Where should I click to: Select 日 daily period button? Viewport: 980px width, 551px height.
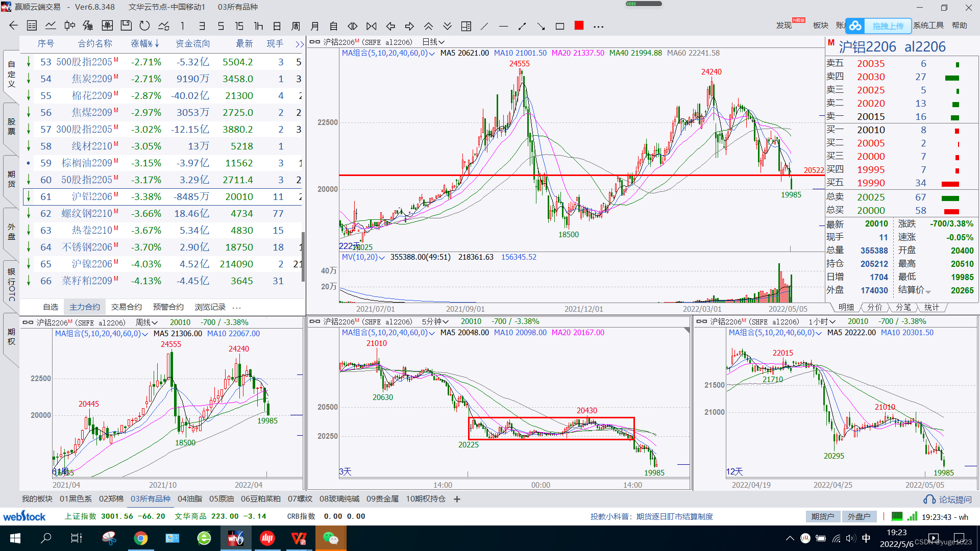(x=277, y=26)
